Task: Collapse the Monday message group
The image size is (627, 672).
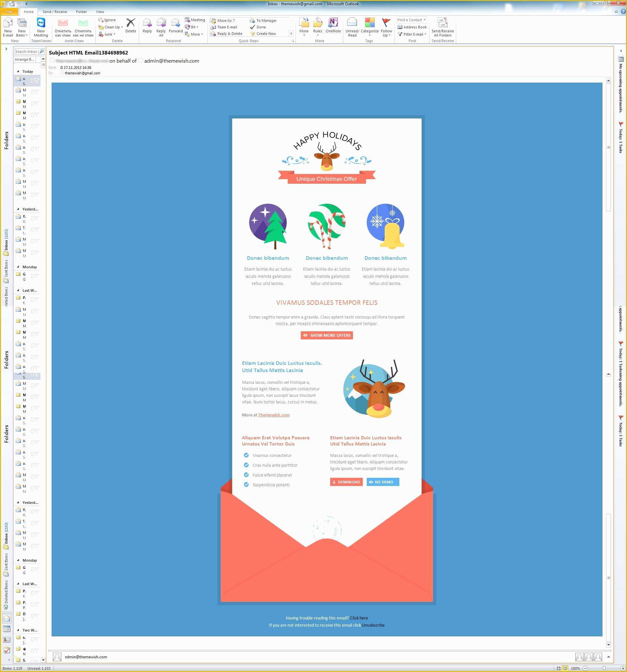Action: tap(18, 267)
